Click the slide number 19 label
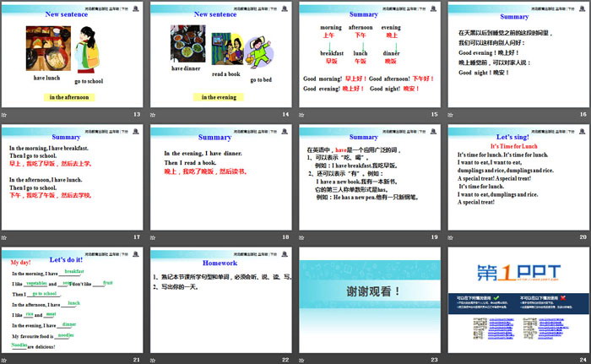 tap(434, 236)
